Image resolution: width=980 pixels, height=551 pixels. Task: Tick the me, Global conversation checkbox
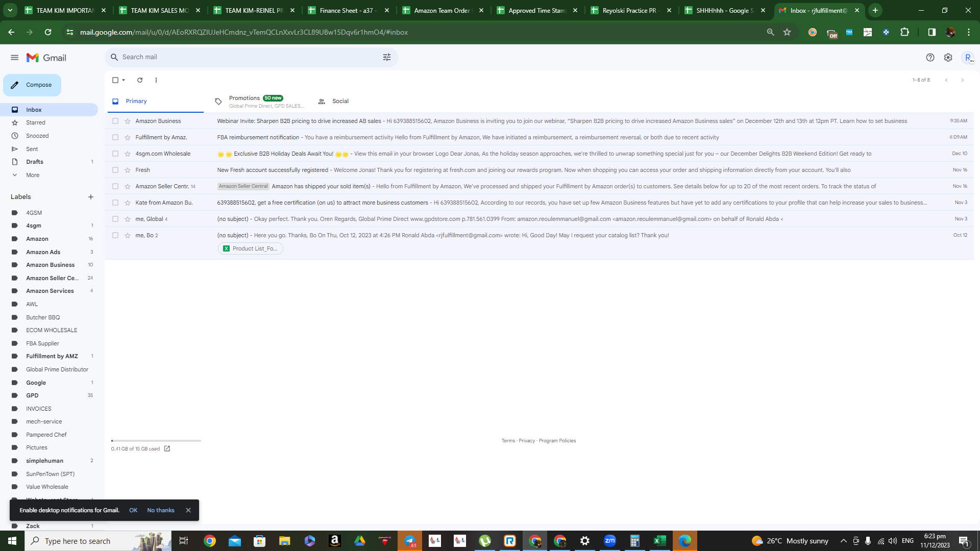[x=115, y=219]
